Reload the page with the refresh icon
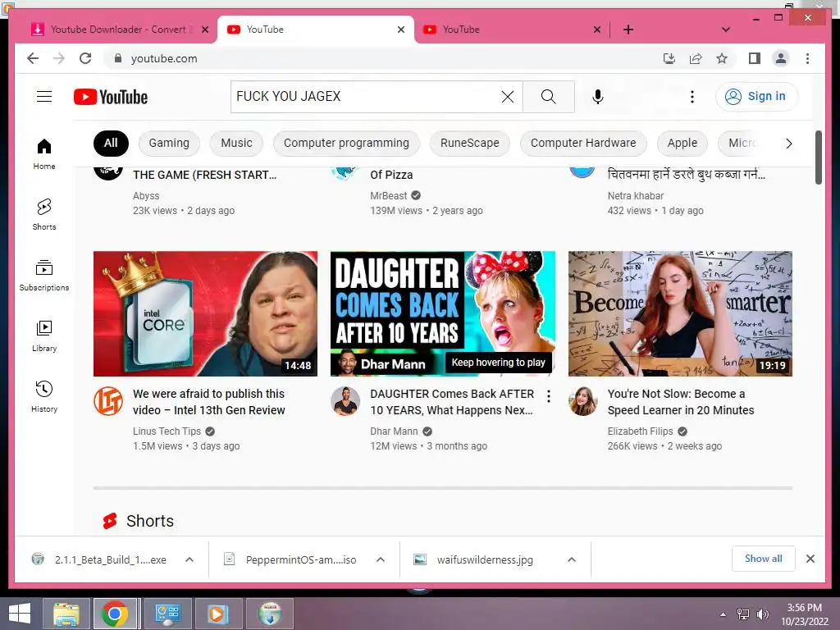 85,58
